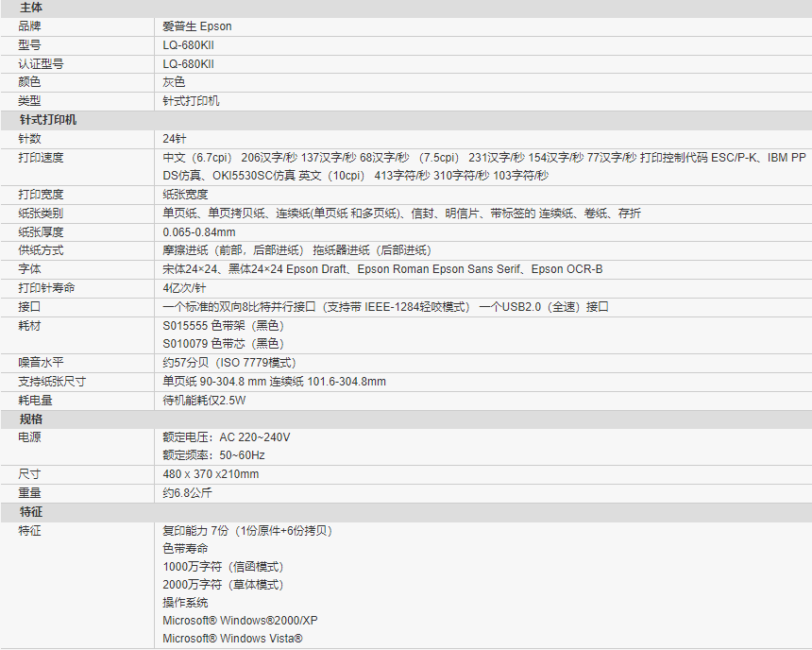
Task: Click 复印能力 7份 line
Action: [x=247, y=531]
